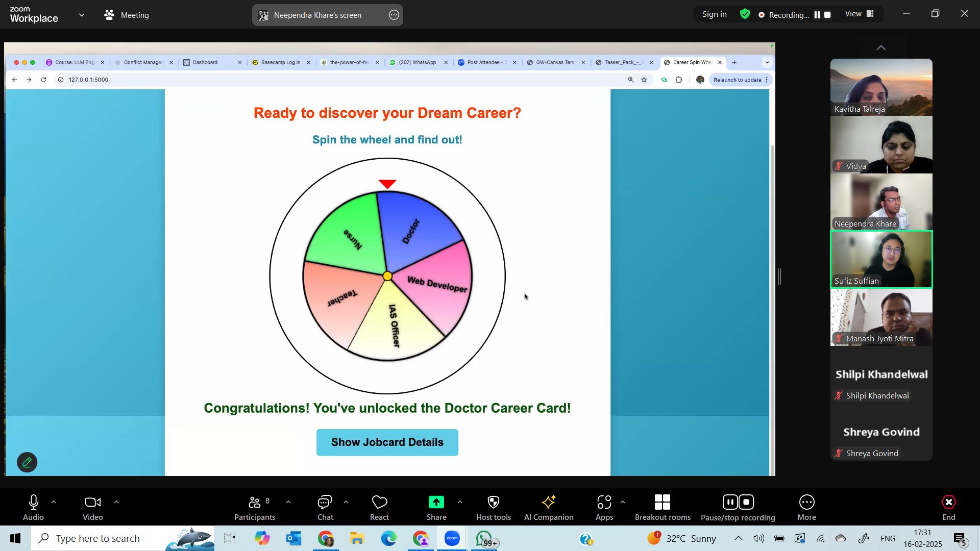Open the View layout dropdown
This screenshot has height=551, width=980.
click(x=860, y=14)
